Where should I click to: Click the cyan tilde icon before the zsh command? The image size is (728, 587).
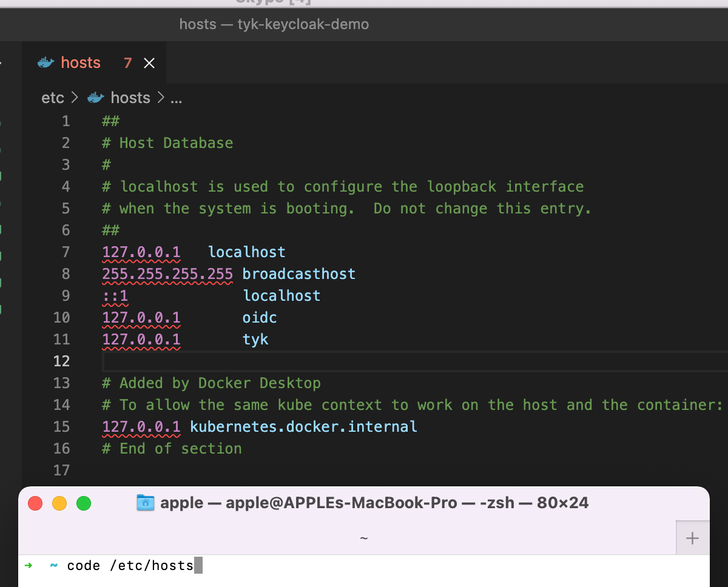53,565
